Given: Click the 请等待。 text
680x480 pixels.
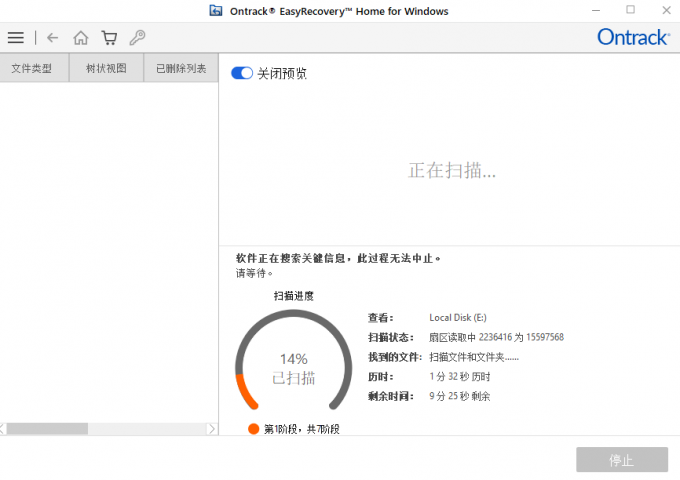Looking at the screenshot, I should [255, 273].
